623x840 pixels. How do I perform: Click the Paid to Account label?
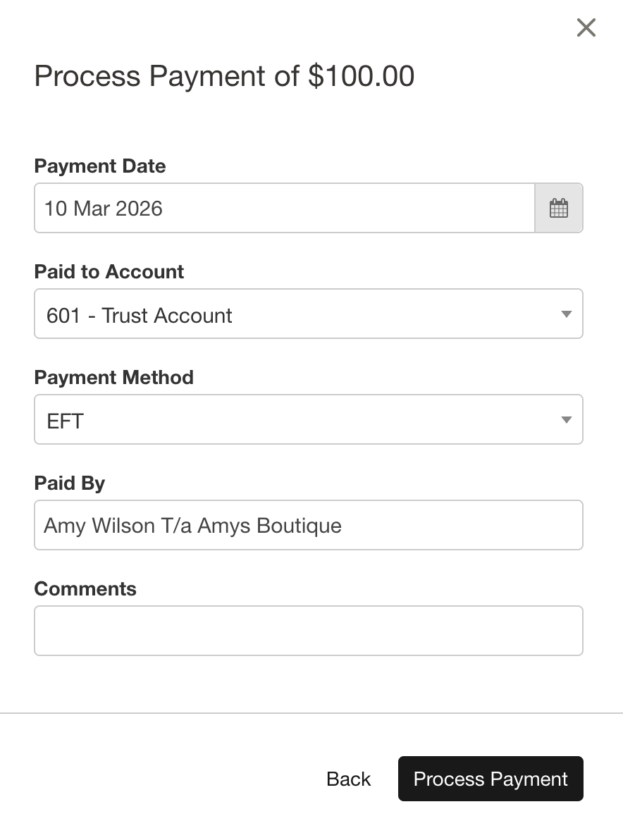(109, 272)
